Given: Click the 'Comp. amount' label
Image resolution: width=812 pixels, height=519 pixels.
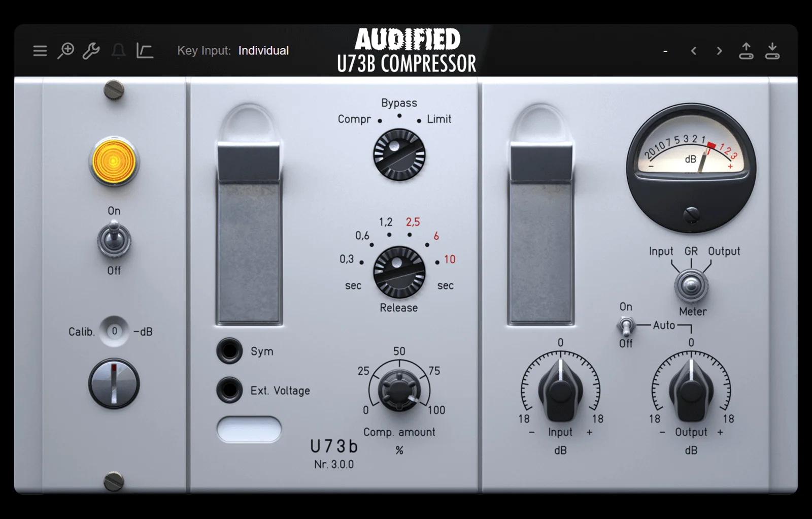Looking at the screenshot, I should click(x=399, y=432).
